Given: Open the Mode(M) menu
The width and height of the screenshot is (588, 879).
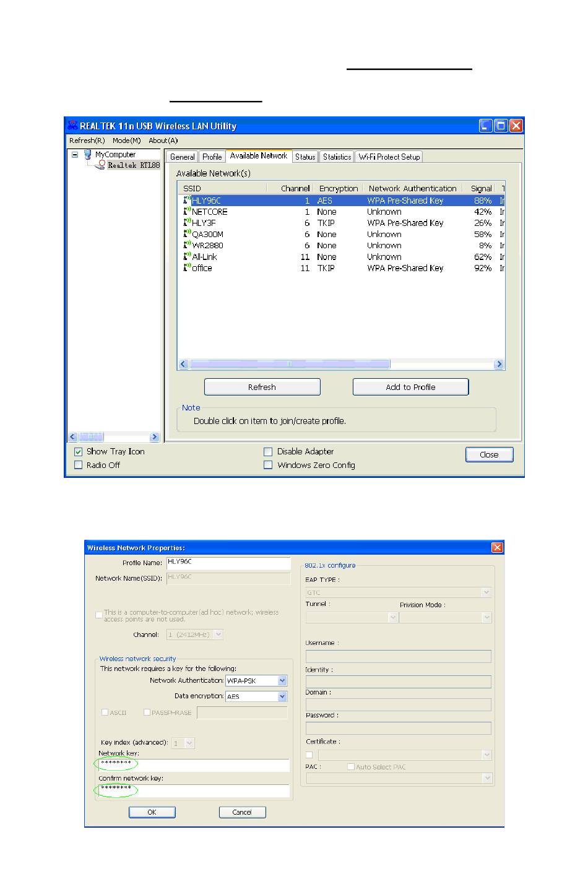Looking at the screenshot, I should tap(127, 141).
